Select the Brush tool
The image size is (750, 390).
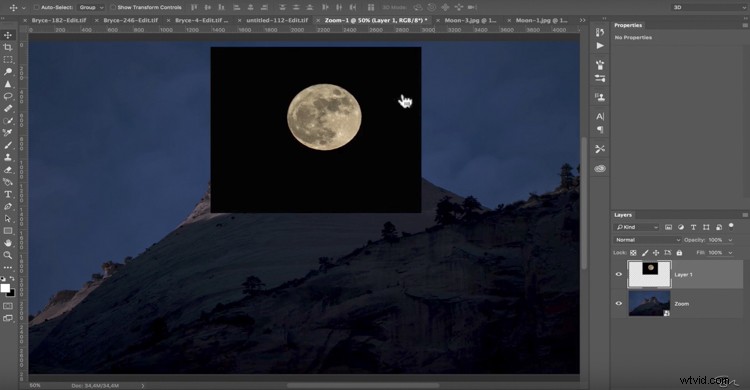click(x=8, y=145)
